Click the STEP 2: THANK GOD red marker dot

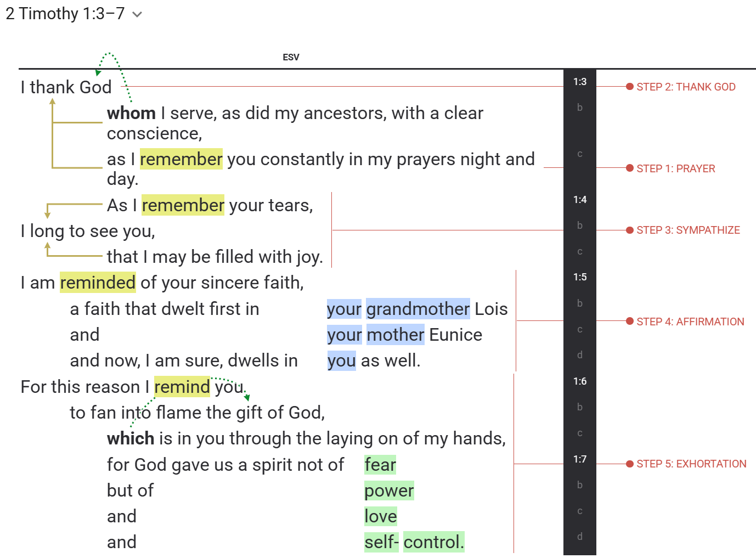pyautogui.click(x=629, y=86)
